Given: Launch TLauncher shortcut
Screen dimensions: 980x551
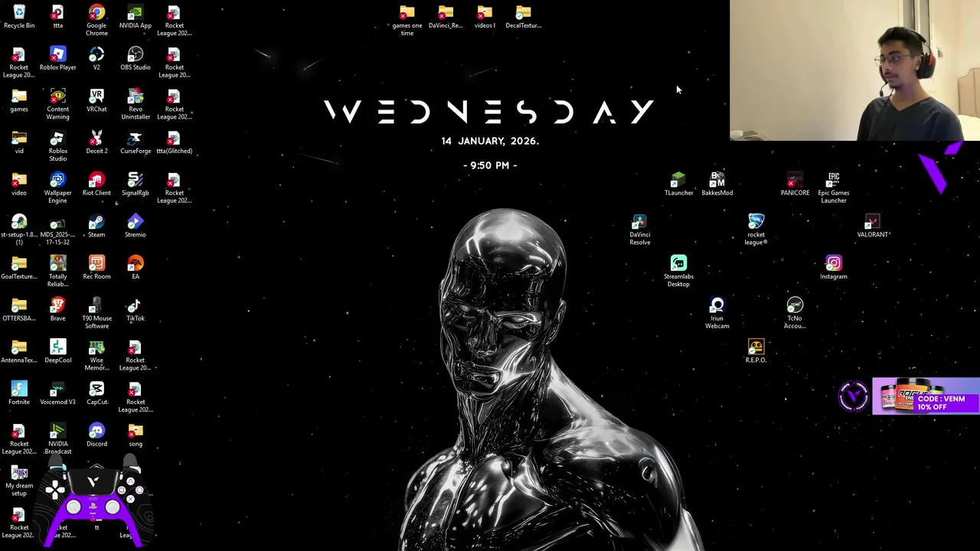Looking at the screenshot, I should click(x=678, y=184).
